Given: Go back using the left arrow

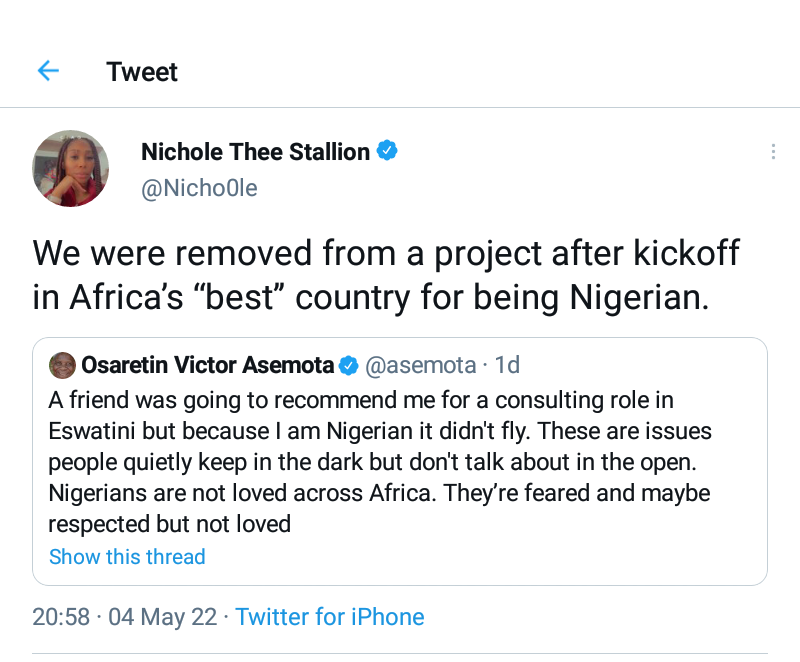Looking at the screenshot, I should tap(47, 71).
